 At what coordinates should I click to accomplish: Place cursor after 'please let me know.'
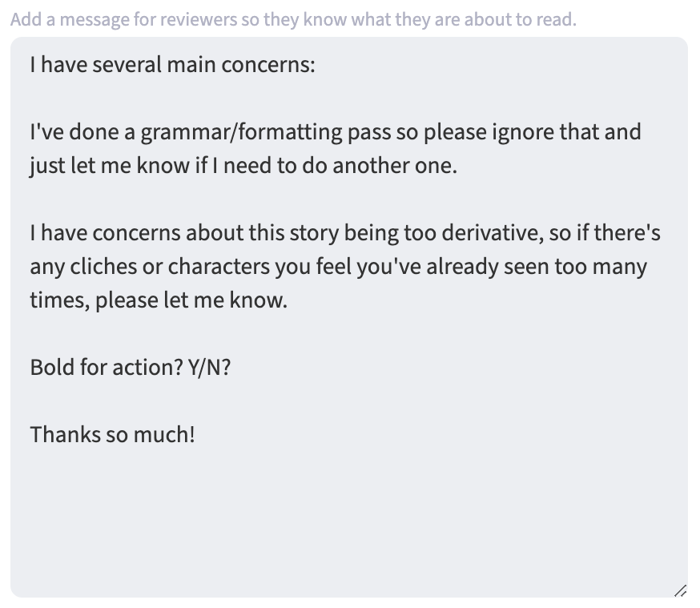click(x=288, y=301)
